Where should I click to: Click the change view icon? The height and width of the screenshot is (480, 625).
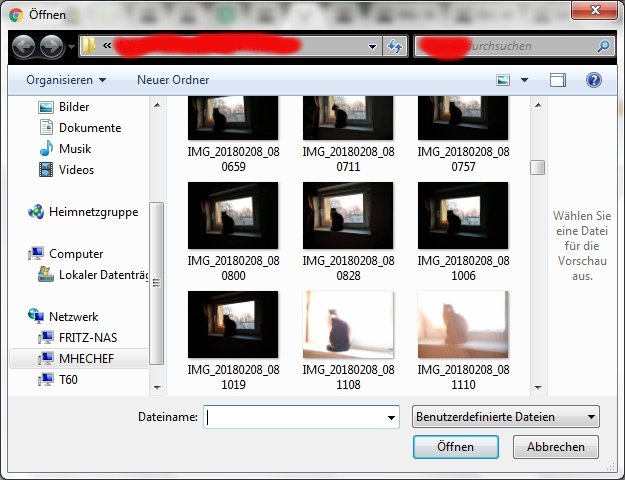(504, 80)
